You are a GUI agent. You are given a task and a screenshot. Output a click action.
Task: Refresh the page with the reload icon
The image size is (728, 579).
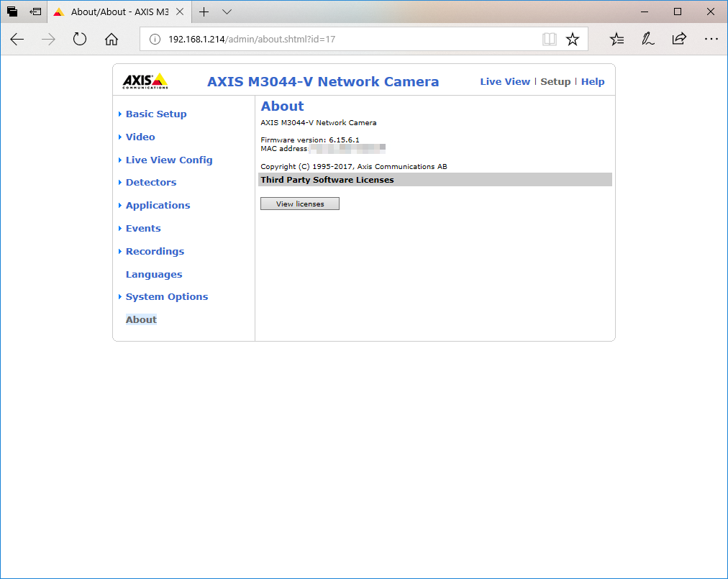click(x=80, y=39)
